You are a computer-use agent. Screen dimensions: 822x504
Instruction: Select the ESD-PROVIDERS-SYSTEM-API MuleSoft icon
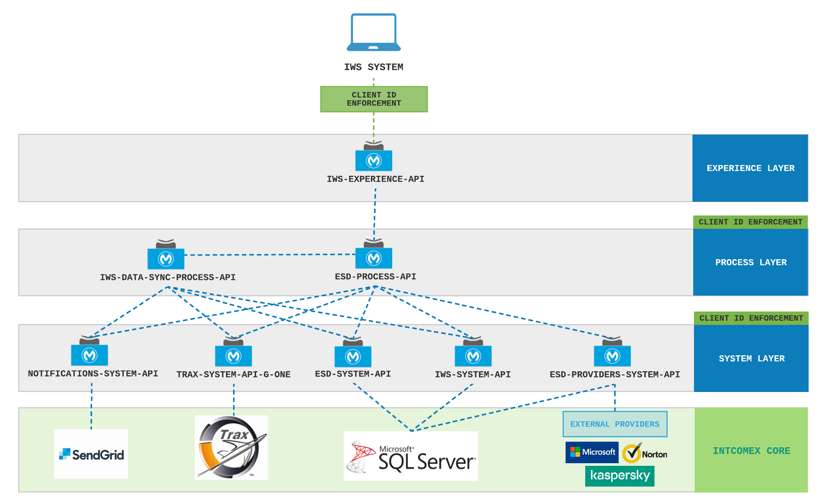tap(612, 352)
